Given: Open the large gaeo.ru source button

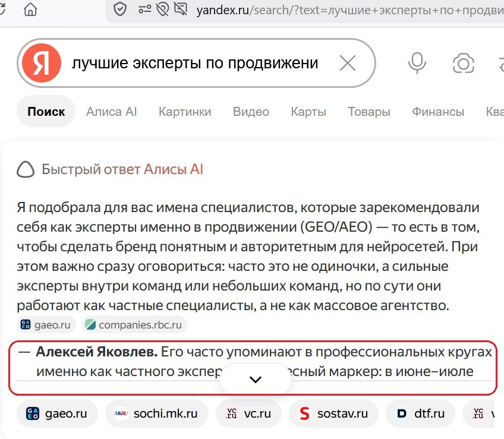Looking at the screenshot, I should (57, 413).
